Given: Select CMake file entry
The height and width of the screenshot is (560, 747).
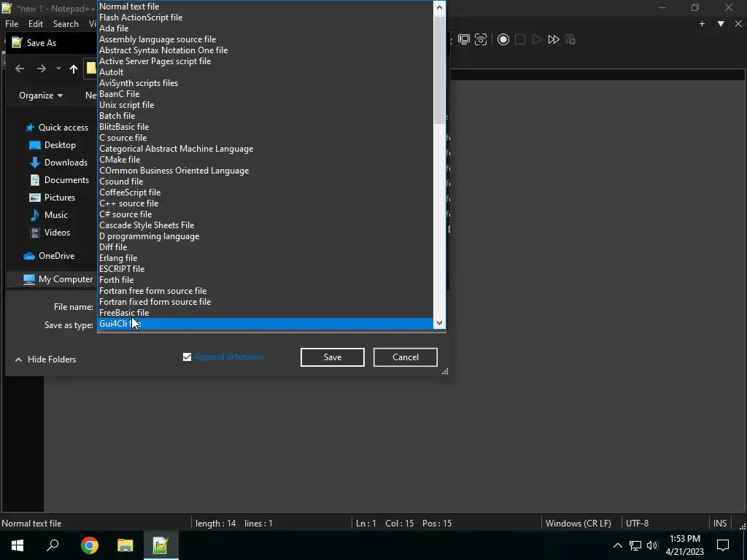Looking at the screenshot, I should 266,160.
